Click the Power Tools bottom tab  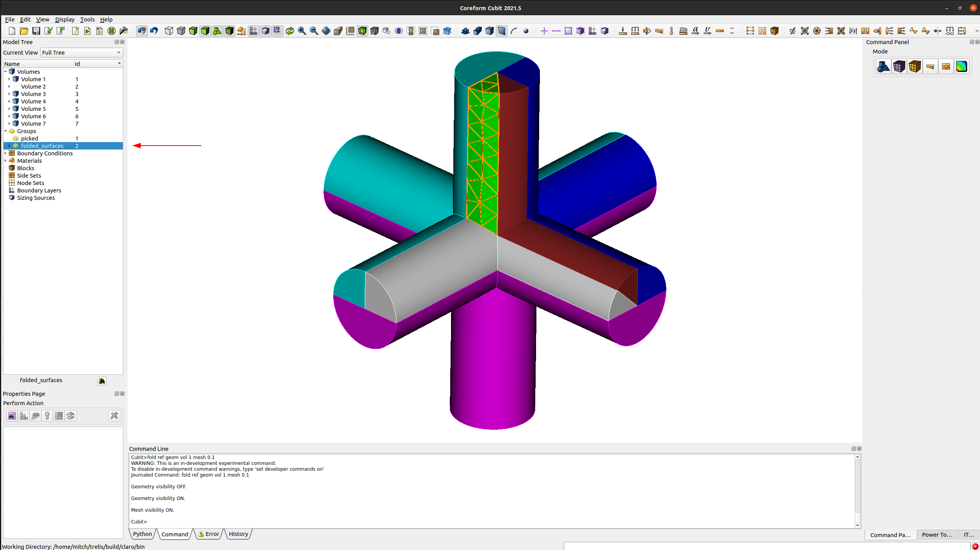point(936,535)
